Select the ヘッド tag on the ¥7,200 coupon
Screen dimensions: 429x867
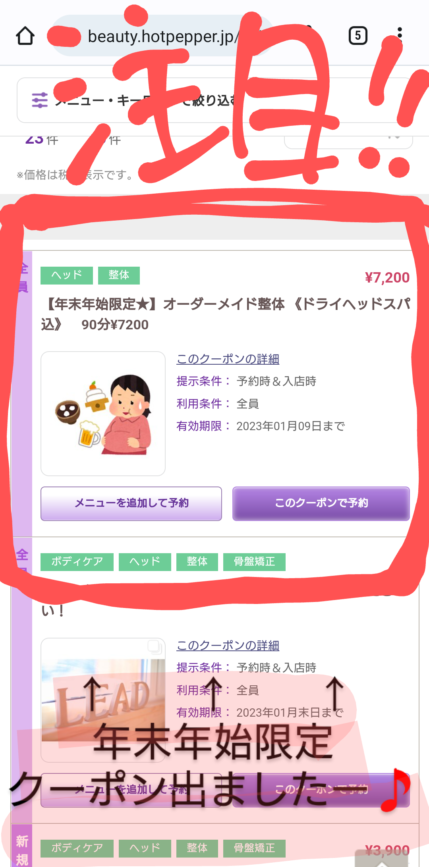pyautogui.click(x=66, y=275)
